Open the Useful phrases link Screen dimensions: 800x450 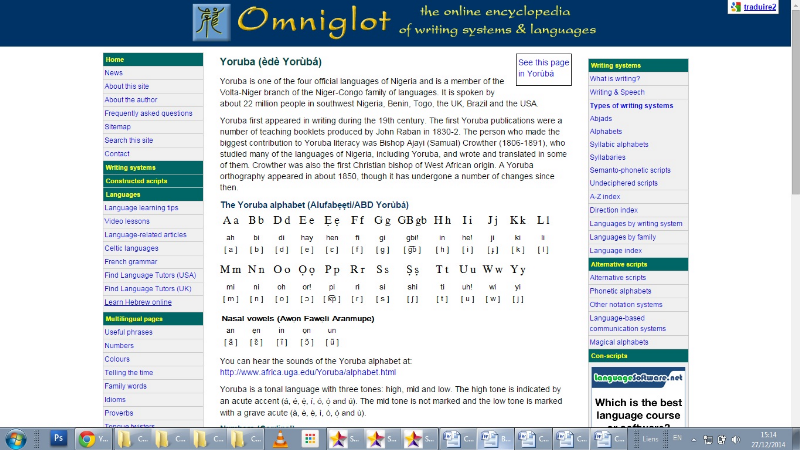pos(128,332)
